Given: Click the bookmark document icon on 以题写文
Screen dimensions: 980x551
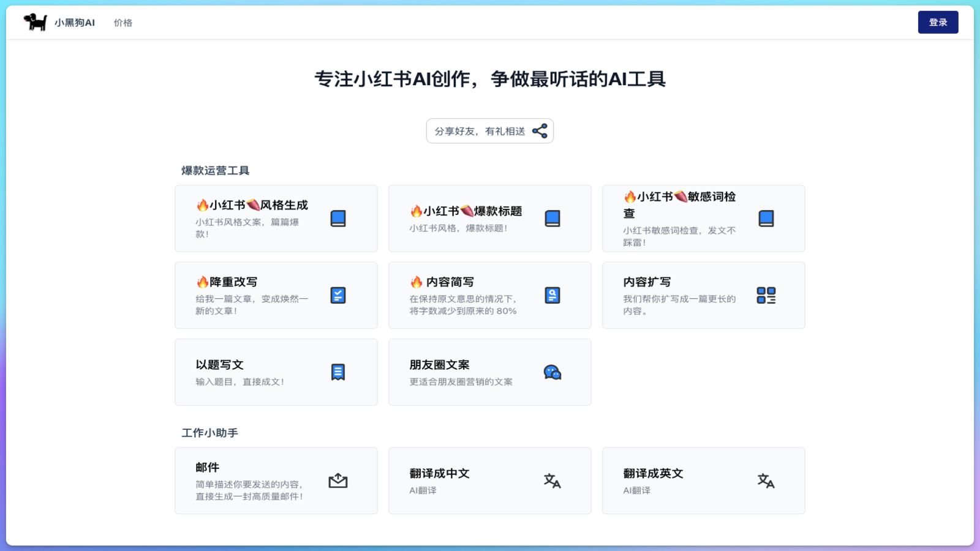Looking at the screenshot, I should point(338,372).
